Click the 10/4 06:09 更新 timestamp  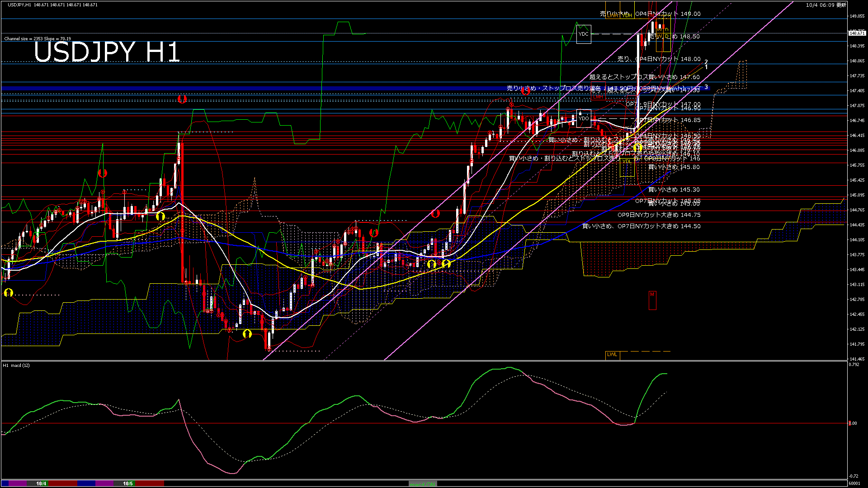tap(826, 5)
